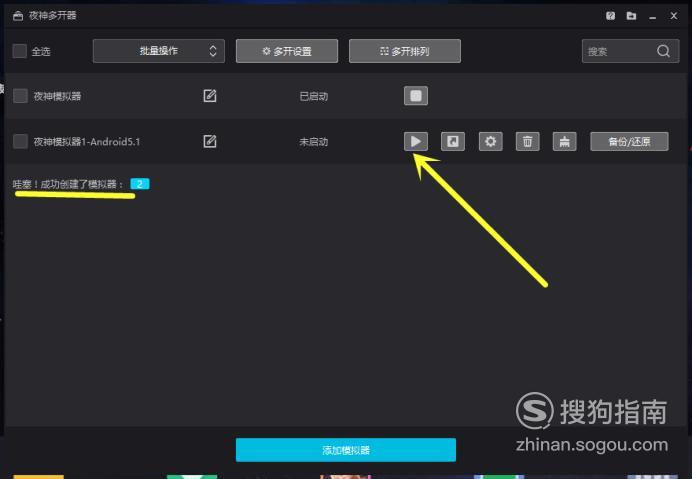The height and width of the screenshot is (479, 692).
Task: Click the 已启动 status text
Action: pos(314,96)
